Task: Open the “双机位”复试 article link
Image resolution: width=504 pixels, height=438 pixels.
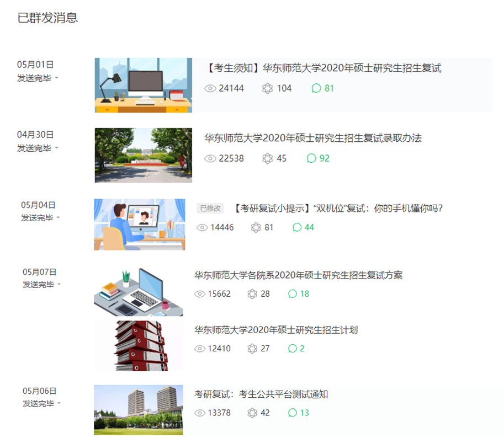Action: click(338, 208)
